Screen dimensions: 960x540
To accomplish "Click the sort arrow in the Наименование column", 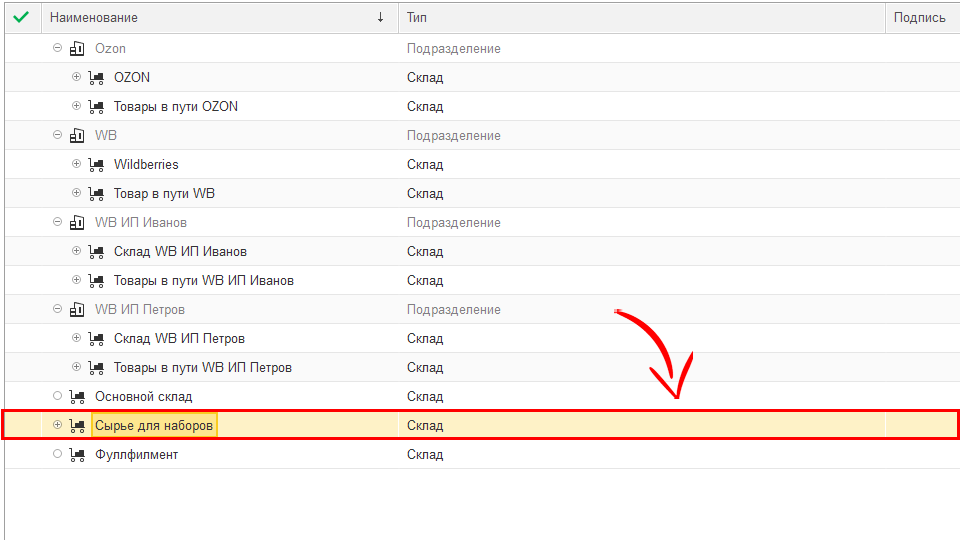I will pyautogui.click(x=380, y=17).
